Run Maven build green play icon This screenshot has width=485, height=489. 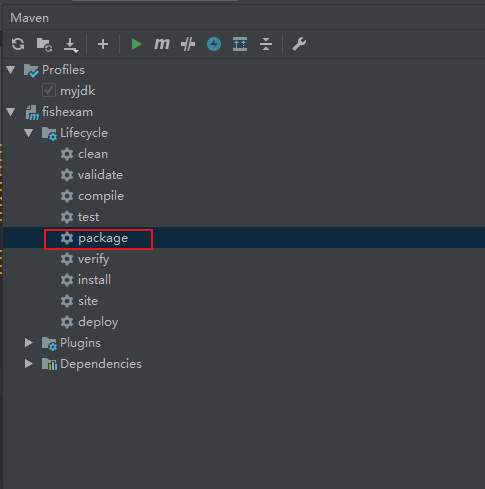click(136, 44)
